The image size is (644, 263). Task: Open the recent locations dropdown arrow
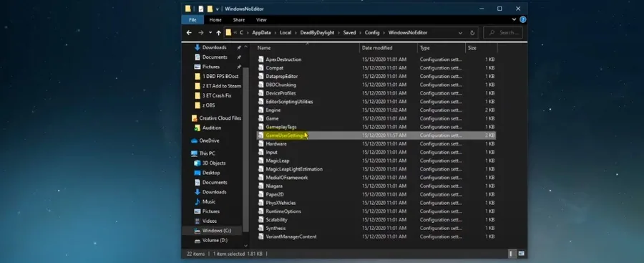(210, 33)
